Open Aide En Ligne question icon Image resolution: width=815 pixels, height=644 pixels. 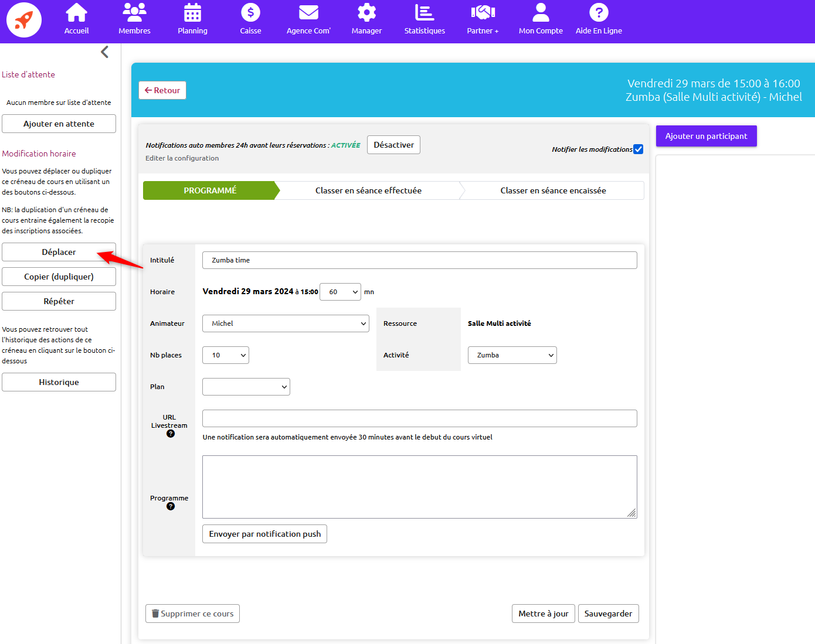click(x=599, y=13)
